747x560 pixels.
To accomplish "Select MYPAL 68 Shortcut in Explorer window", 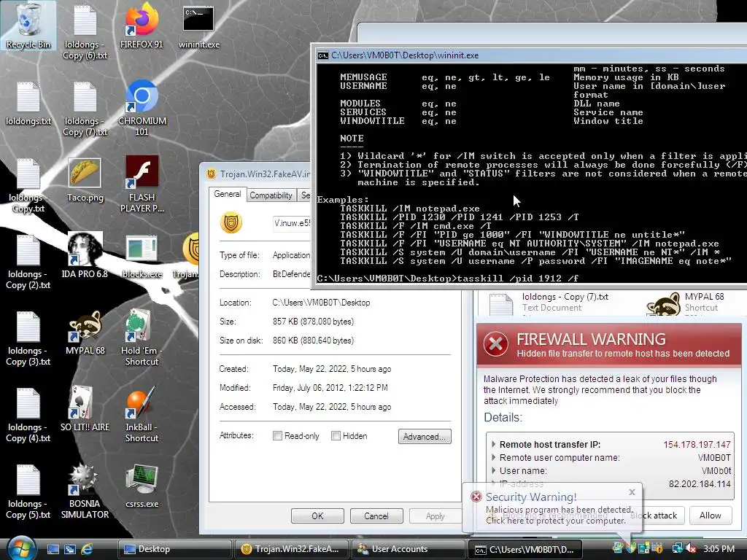I will tap(684, 303).
